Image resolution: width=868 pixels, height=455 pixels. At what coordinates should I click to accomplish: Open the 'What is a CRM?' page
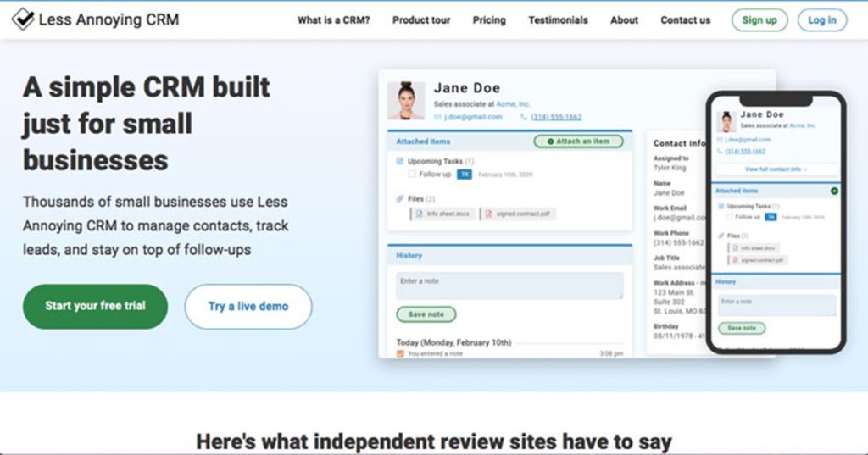coord(334,20)
